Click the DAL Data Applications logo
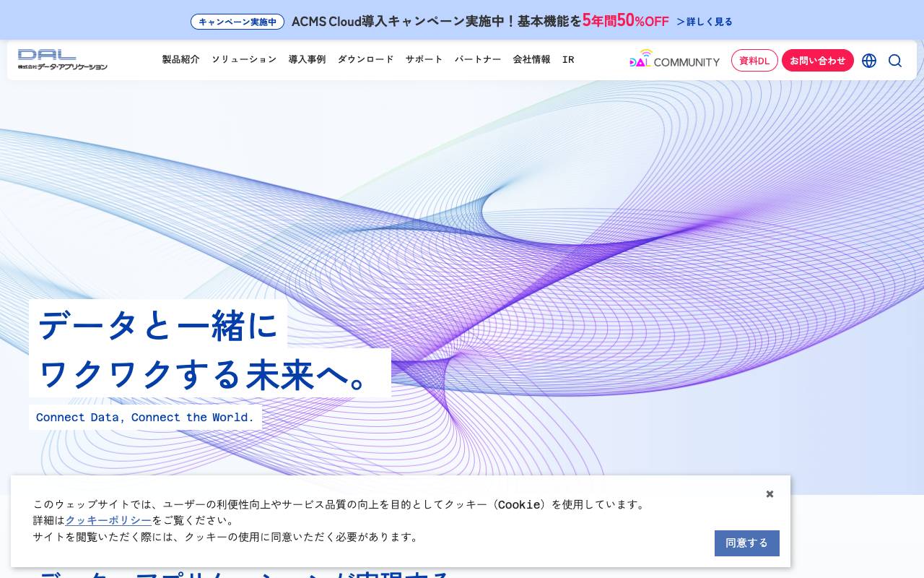Screen dimensions: 924x578 (x=63, y=60)
